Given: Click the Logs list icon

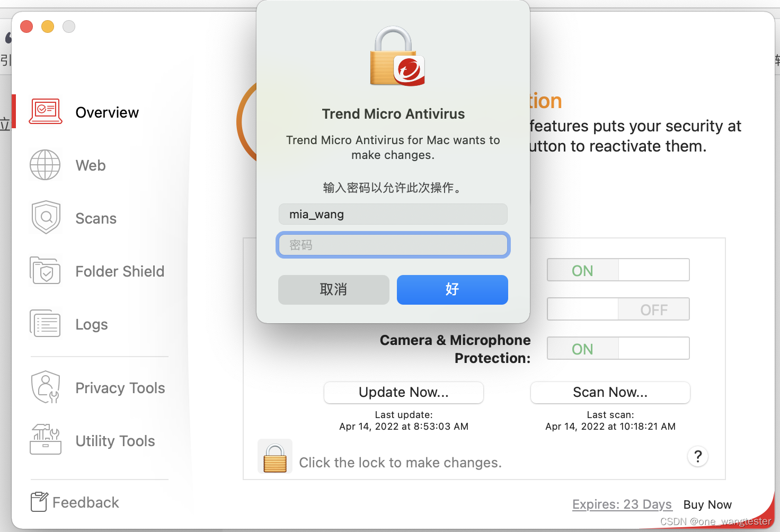Looking at the screenshot, I should click(45, 323).
